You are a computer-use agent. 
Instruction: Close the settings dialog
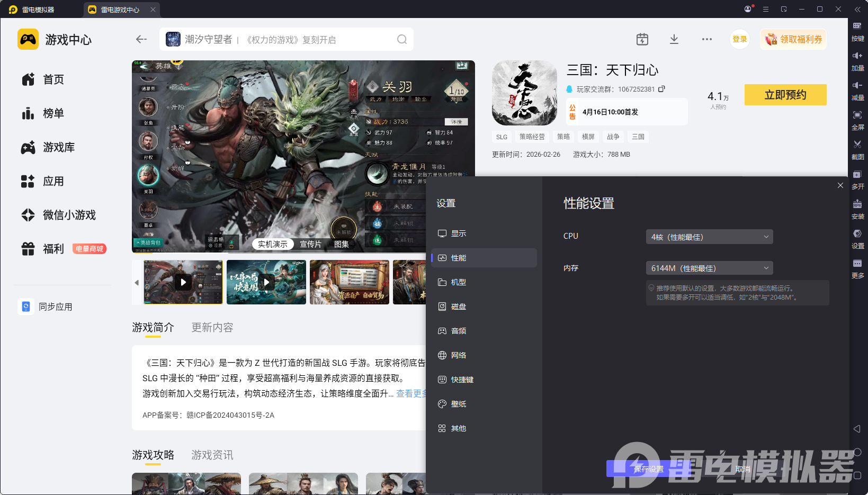pos(840,185)
